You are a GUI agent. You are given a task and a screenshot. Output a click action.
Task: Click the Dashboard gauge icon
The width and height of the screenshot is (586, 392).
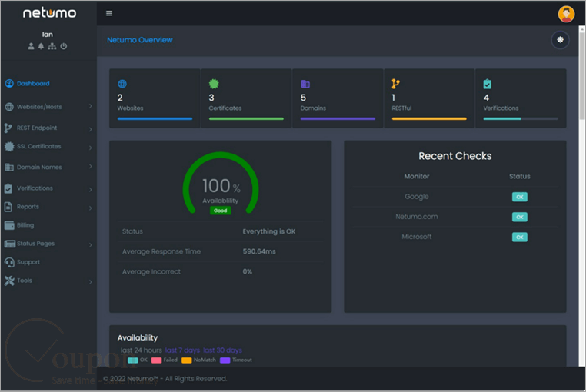tap(9, 83)
